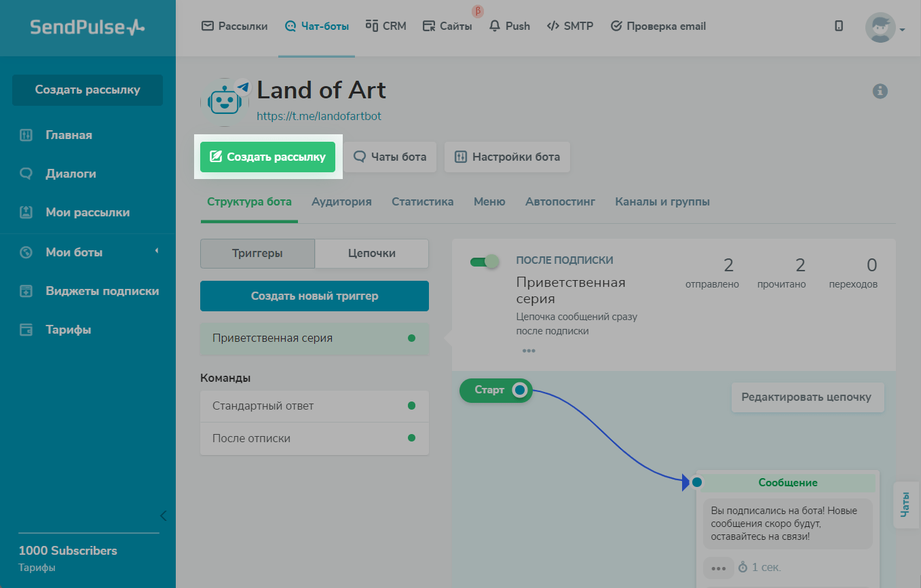Open Проверка email in the top menu
Screen dimensions: 921x588
coord(658,26)
